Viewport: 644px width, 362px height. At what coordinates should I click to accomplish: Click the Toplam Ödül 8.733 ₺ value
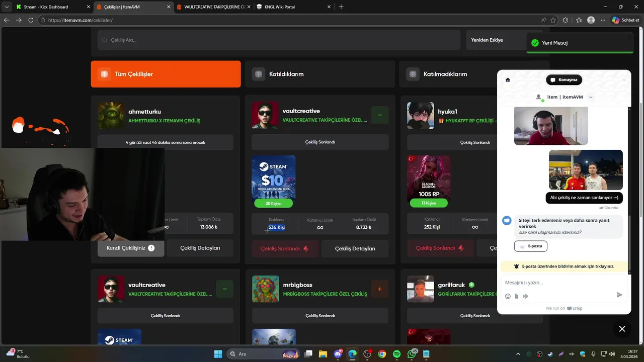point(364,227)
